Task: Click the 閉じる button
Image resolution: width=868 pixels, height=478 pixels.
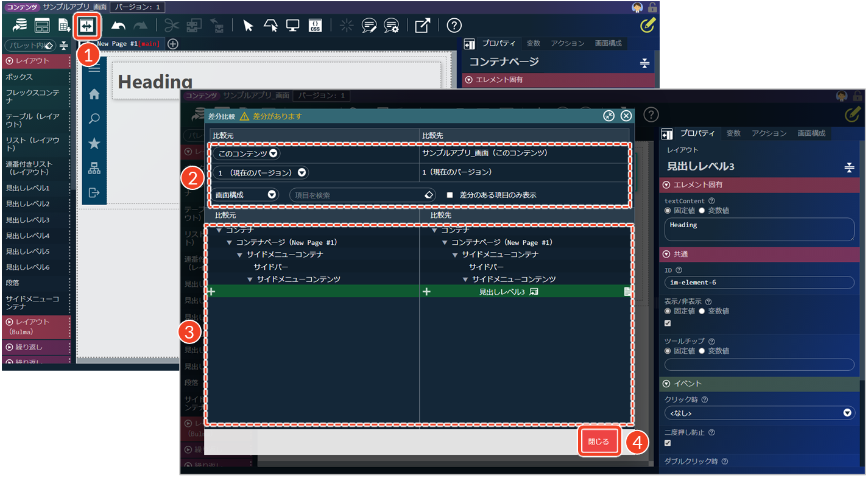Action: 598,441
